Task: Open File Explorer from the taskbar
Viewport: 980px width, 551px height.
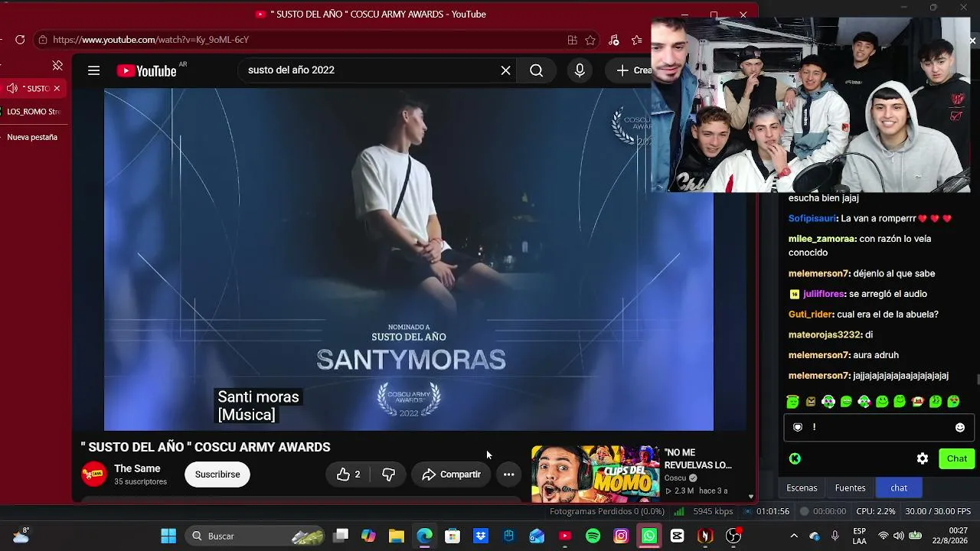Action: click(x=397, y=536)
